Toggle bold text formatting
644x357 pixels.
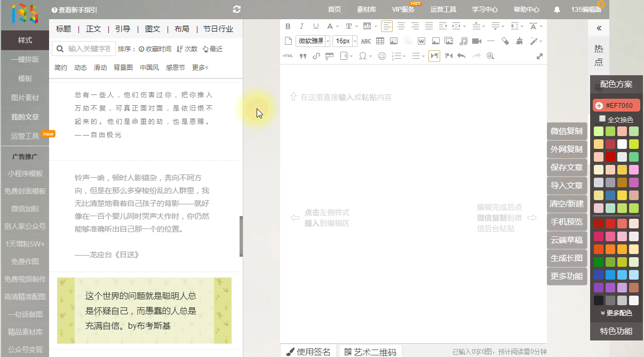[288, 26]
